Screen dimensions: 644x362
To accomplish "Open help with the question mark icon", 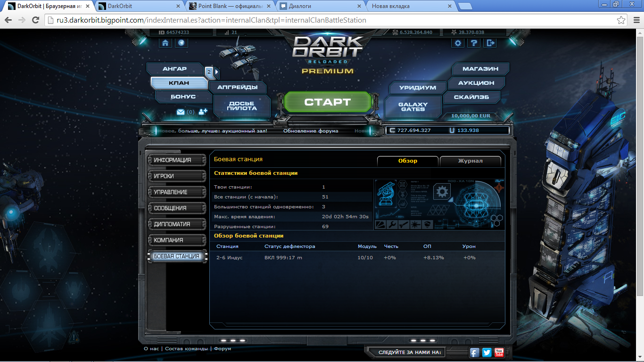I will 474,43.
